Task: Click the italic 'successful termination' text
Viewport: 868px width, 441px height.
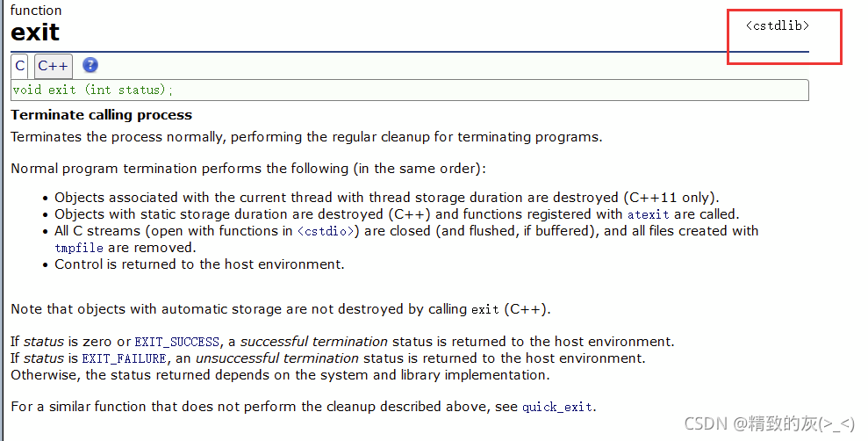Action: click(x=314, y=341)
